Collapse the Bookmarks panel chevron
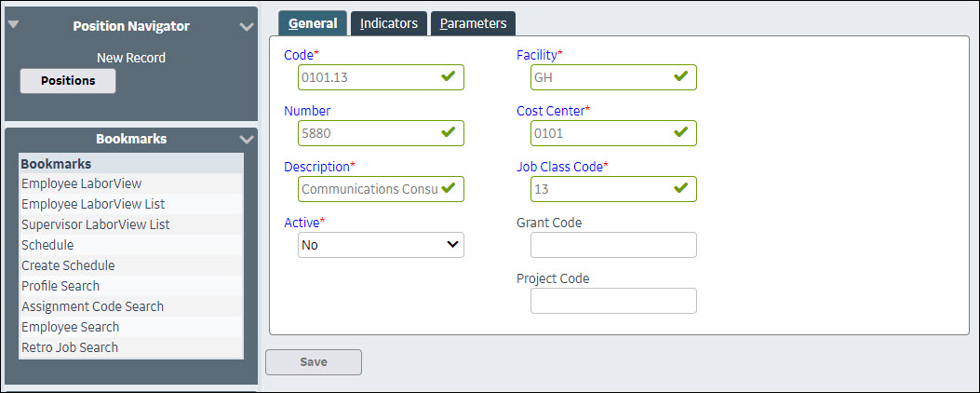Image resolution: width=980 pixels, height=393 pixels. [247, 139]
